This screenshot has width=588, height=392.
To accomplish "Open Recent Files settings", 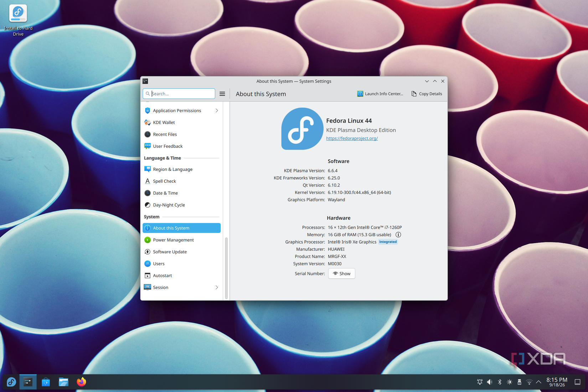I will coord(182,134).
